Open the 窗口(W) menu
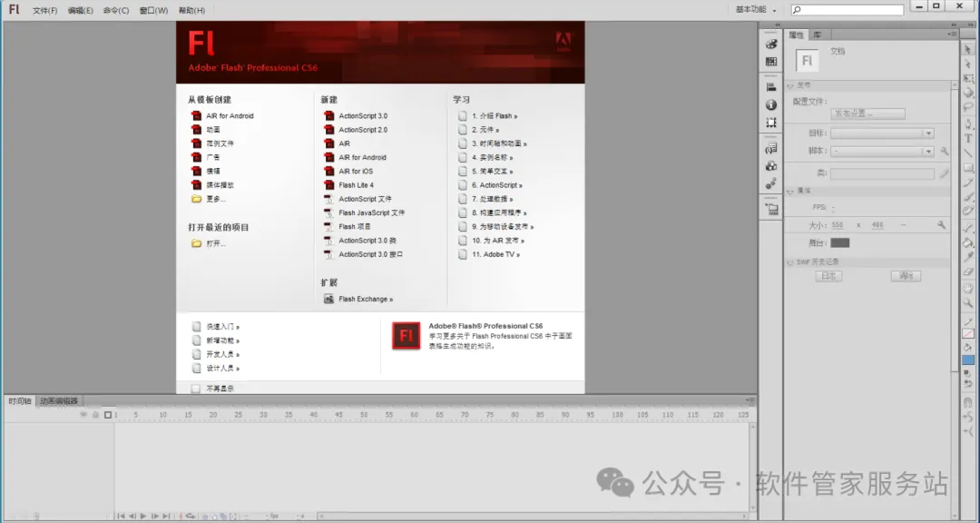 point(153,11)
